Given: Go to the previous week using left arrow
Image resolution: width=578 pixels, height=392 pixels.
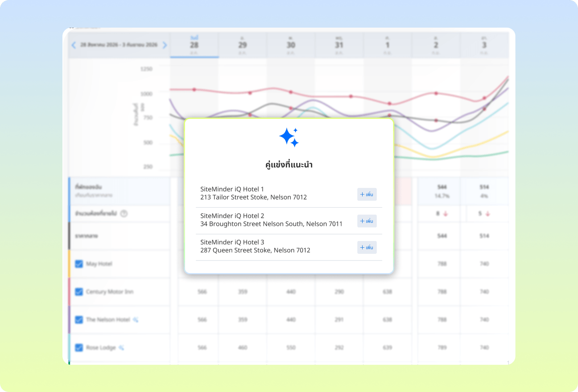Looking at the screenshot, I should point(74,45).
